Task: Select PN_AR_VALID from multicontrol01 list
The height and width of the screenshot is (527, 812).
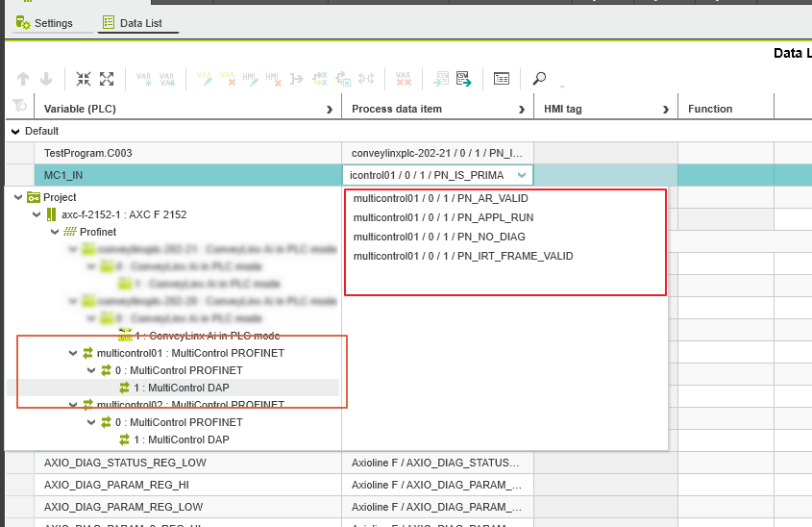Action: point(440,198)
